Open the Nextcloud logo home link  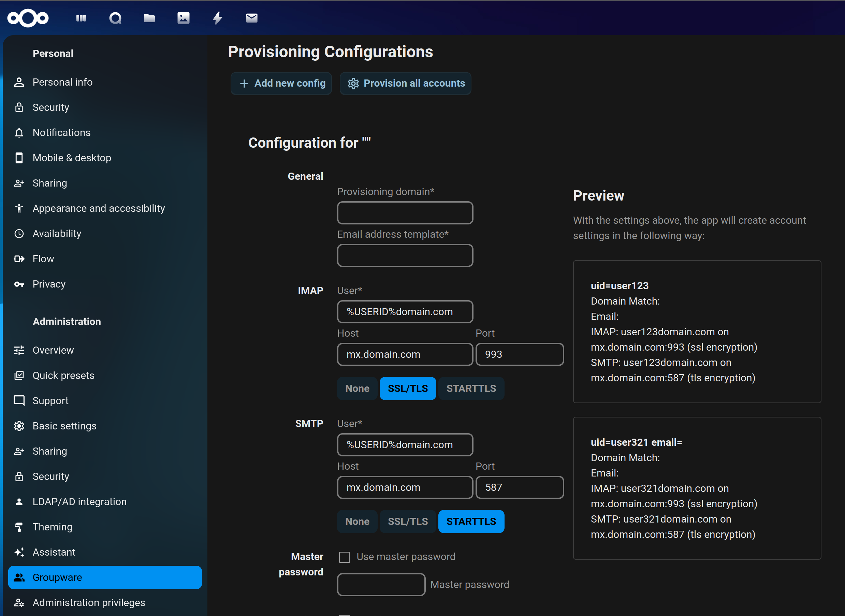28,18
